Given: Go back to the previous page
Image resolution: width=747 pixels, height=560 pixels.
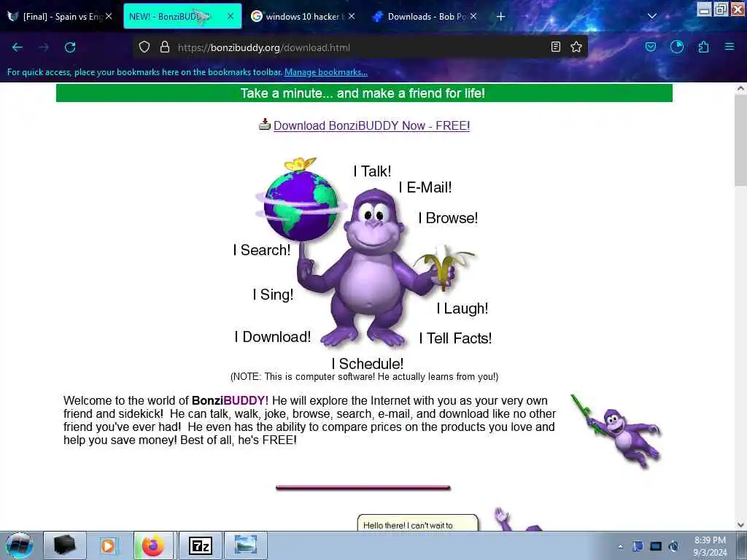Looking at the screenshot, I should coord(18,47).
